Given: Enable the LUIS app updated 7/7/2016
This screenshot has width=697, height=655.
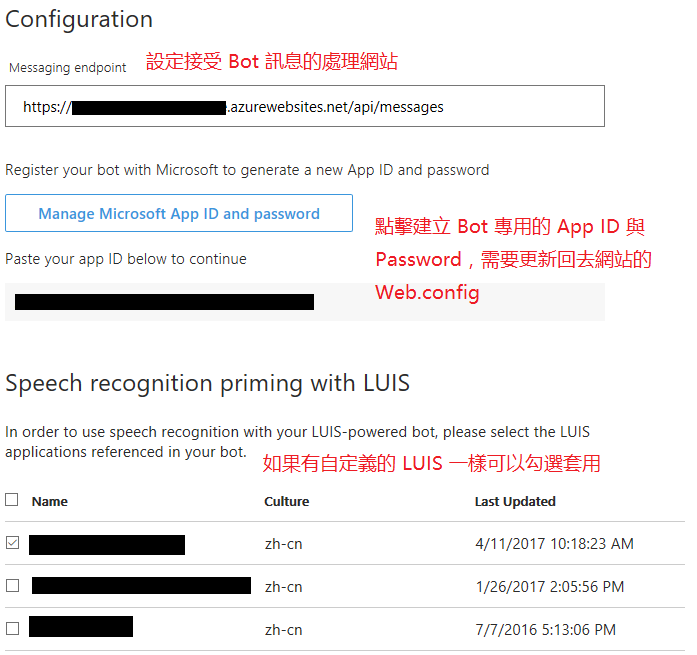Looking at the screenshot, I should click(12, 629).
